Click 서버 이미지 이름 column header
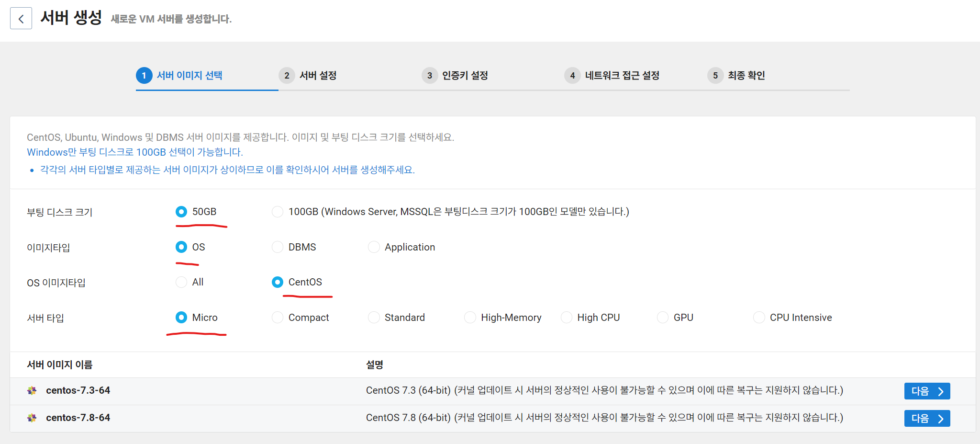 [x=60, y=364]
